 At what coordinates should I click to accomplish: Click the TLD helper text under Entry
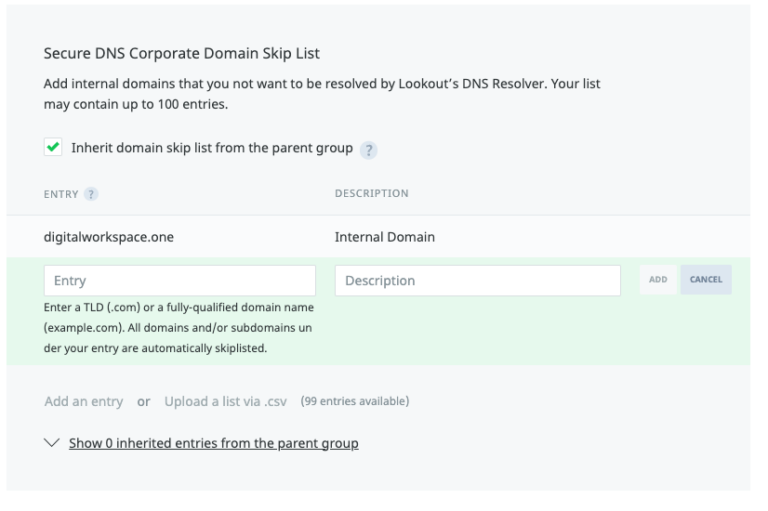[x=179, y=327]
